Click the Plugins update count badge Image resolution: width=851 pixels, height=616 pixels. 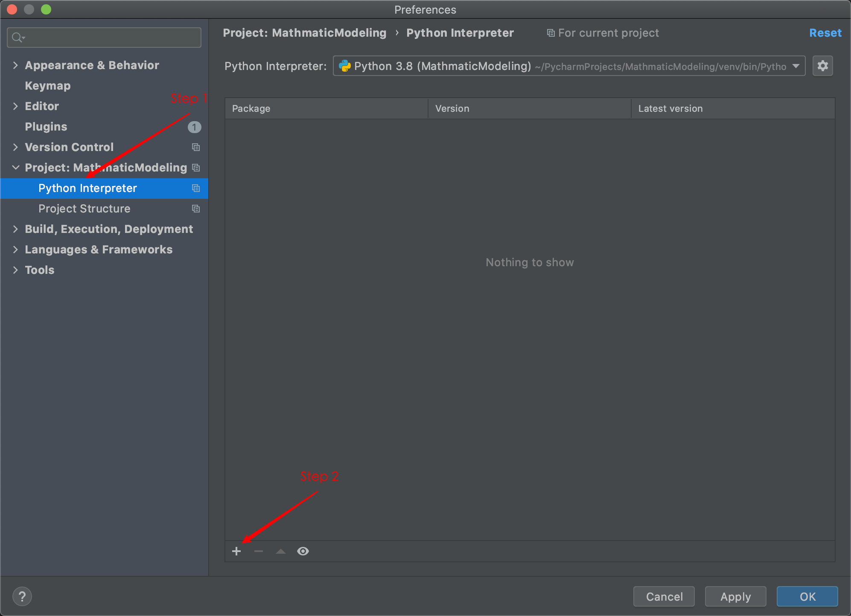pyautogui.click(x=194, y=127)
